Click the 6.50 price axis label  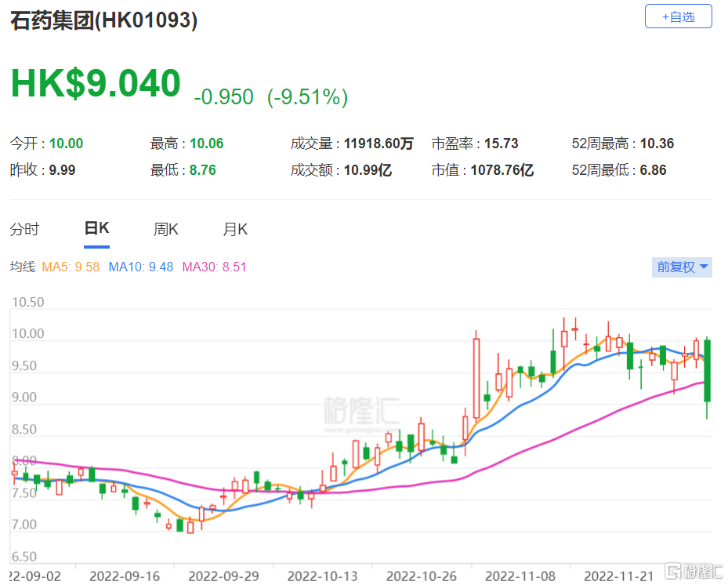[x=24, y=557]
